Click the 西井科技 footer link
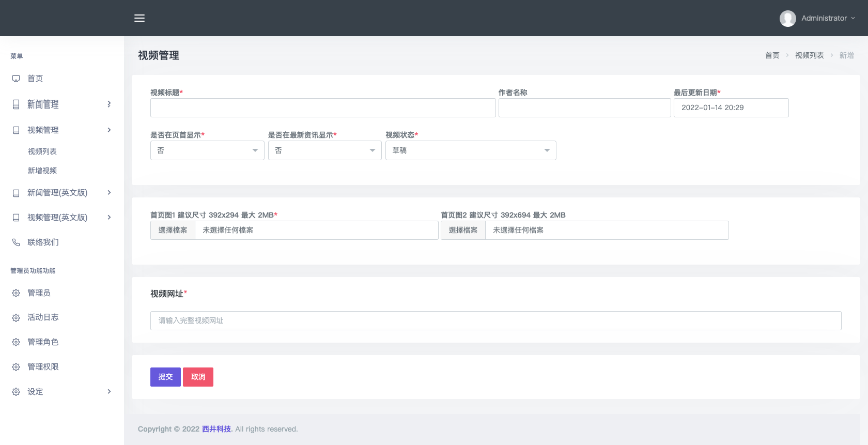Screen dimensions: 868x445 (x=216, y=429)
